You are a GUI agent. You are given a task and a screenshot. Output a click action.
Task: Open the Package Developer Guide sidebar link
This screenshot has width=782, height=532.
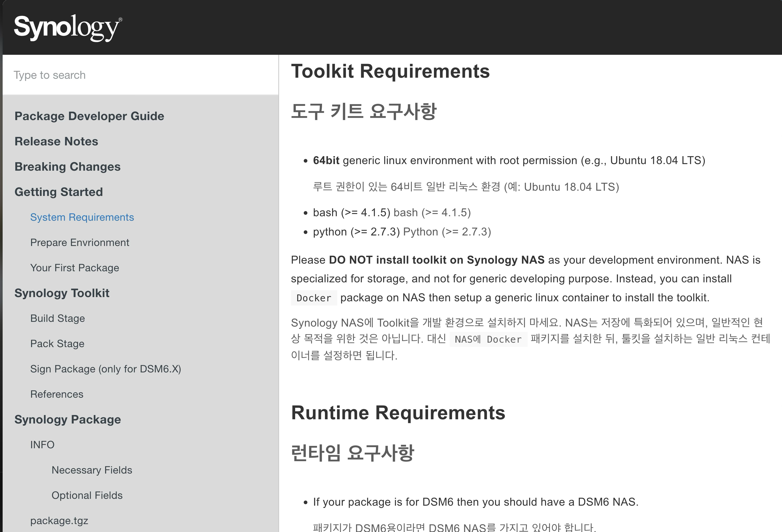(x=89, y=116)
